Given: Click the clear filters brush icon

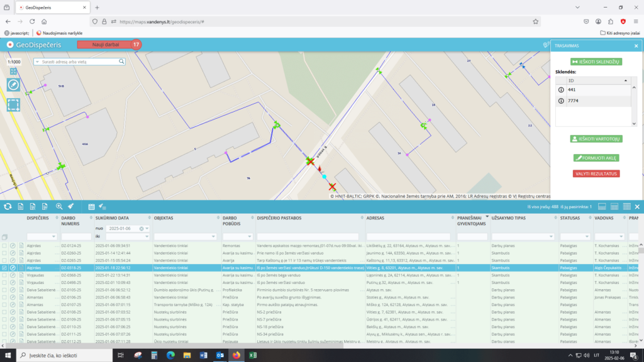Looking at the screenshot, I should (71, 206).
